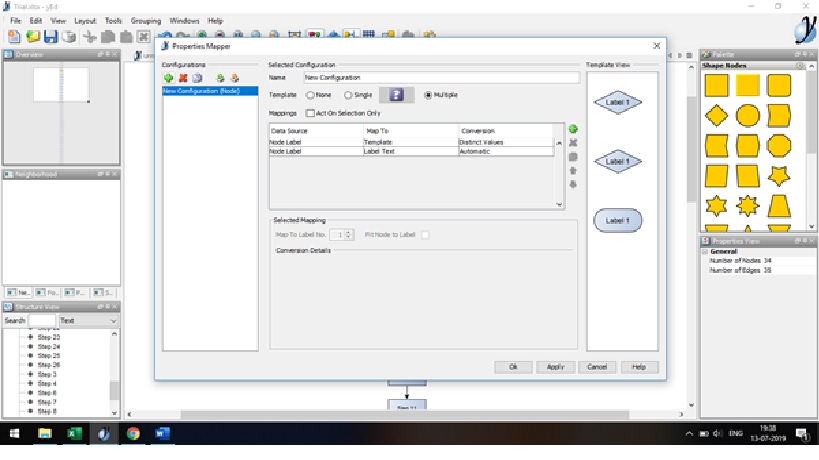
Task: Click the Cancel button
Action: [x=597, y=367]
